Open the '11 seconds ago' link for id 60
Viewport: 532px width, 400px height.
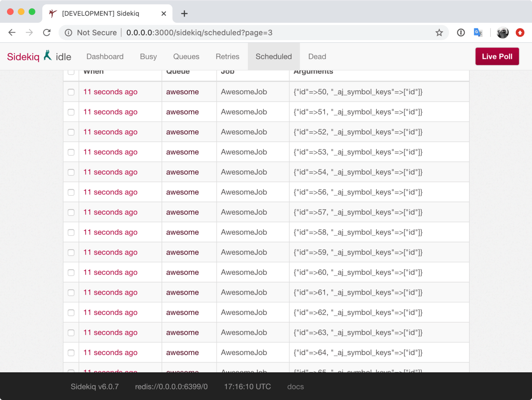click(x=110, y=272)
